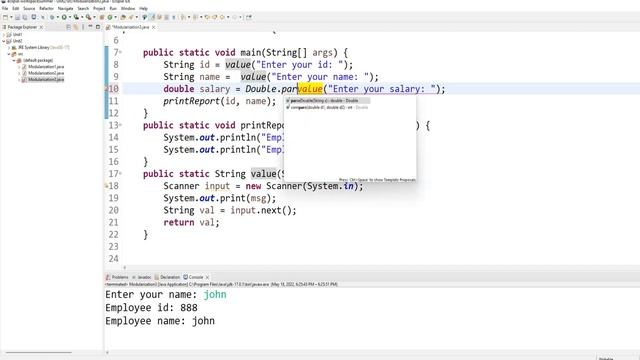This screenshot has width=640, height=360.
Task: Open the dropdown next to External Tools
Action: (x=94, y=17)
